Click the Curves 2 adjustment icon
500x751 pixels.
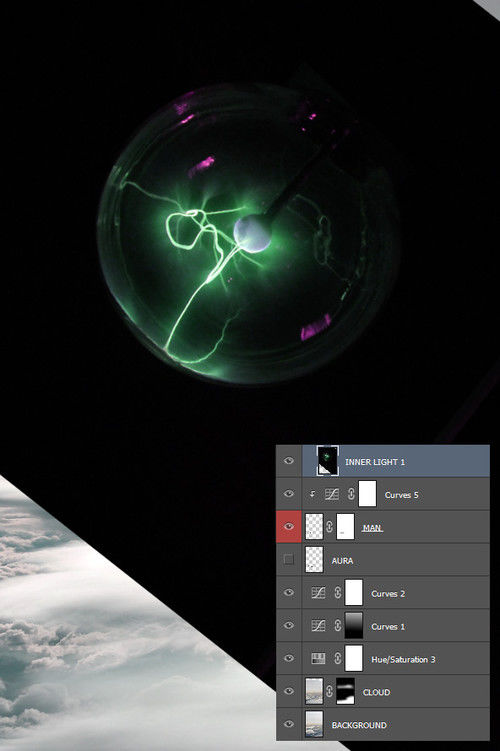tap(318, 593)
